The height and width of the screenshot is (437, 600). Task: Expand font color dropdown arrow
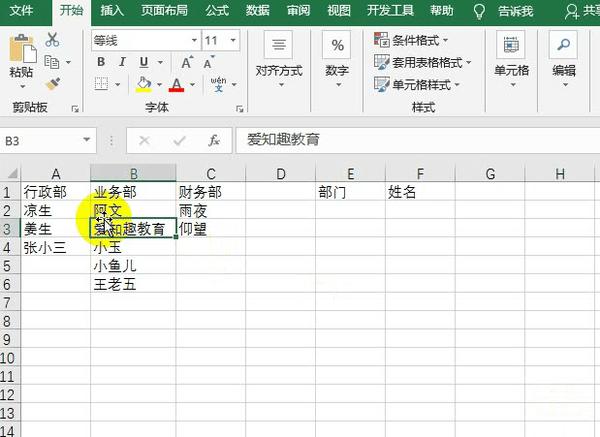192,85
